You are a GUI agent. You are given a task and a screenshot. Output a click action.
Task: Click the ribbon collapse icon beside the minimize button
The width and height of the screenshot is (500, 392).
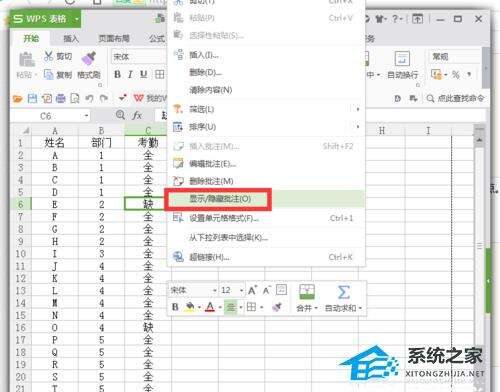(417, 19)
